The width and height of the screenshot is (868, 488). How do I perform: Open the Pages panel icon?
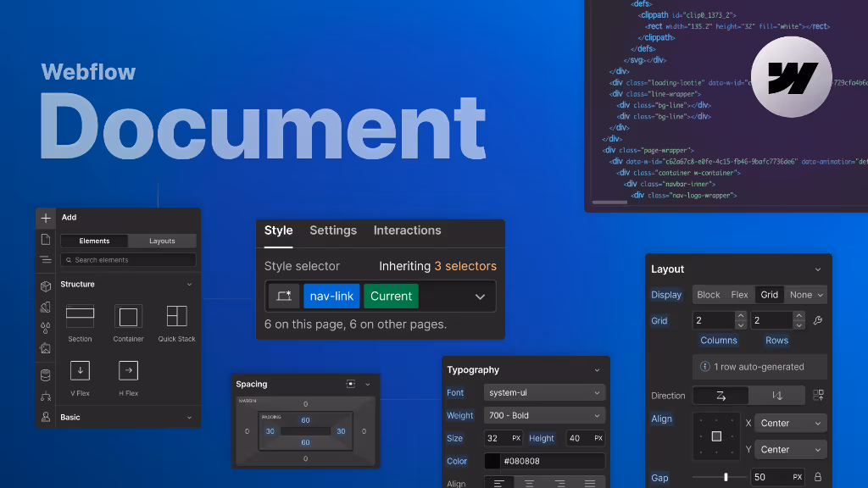point(46,240)
